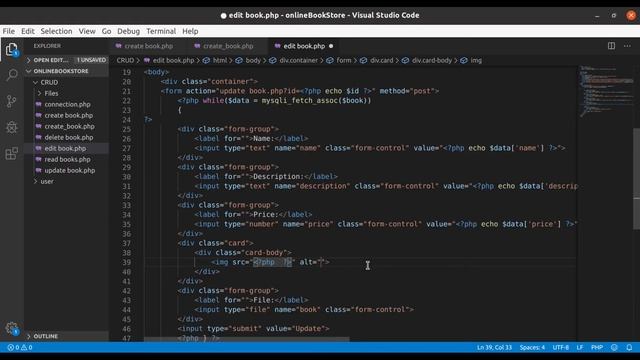640x360 pixels.
Task: Click the EXPLORER panel title
Action: click(47, 46)
